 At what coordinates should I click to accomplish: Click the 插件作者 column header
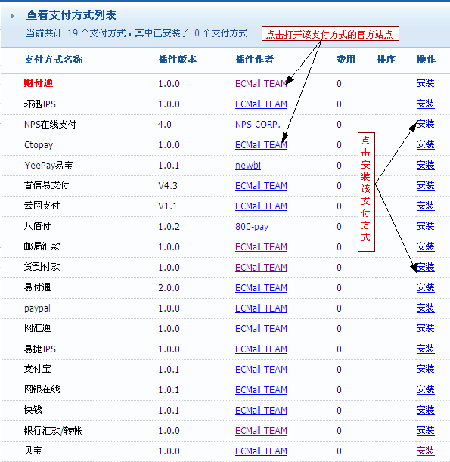255,59
